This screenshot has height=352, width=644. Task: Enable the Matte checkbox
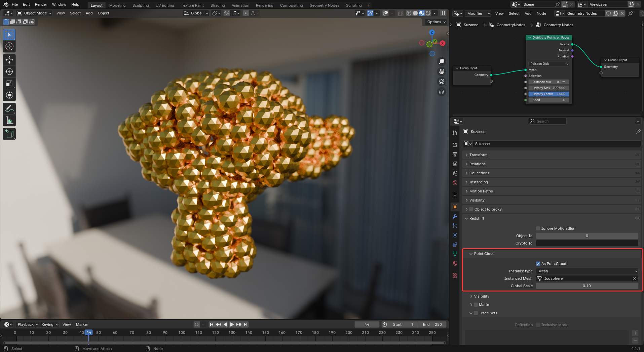476,305
